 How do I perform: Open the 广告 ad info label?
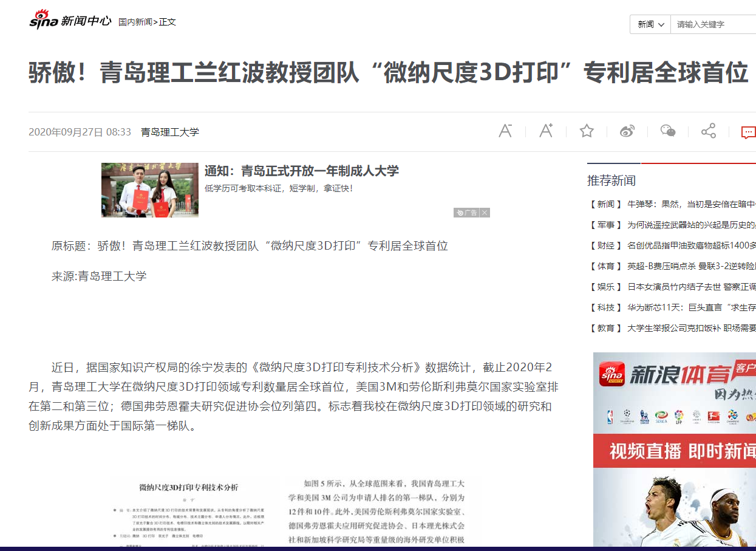(x=466, y=213)
